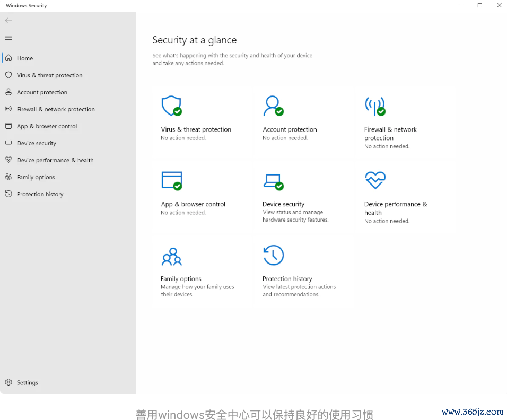Click the Settings gear icon
Image resolution: width=507 pixels, height=420 pixels.
click(8, 382)
